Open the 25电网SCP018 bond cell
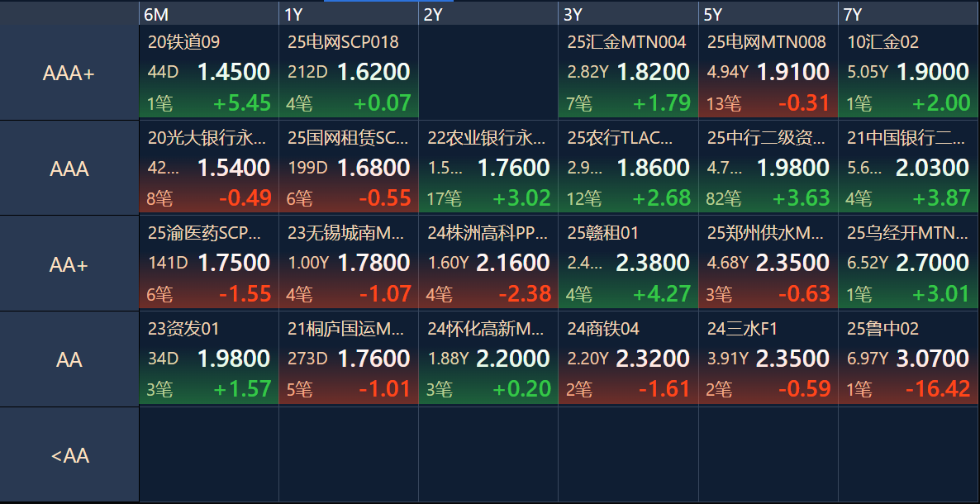 point(349,72)
